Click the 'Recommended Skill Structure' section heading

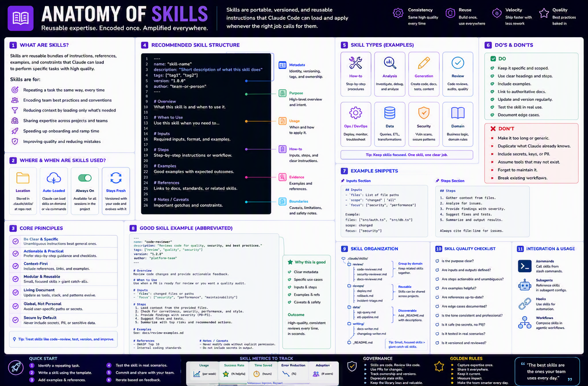195,45
